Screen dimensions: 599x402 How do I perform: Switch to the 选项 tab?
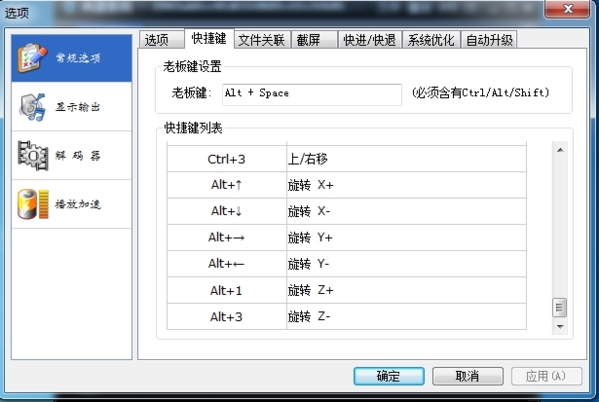tap(161, 40)
